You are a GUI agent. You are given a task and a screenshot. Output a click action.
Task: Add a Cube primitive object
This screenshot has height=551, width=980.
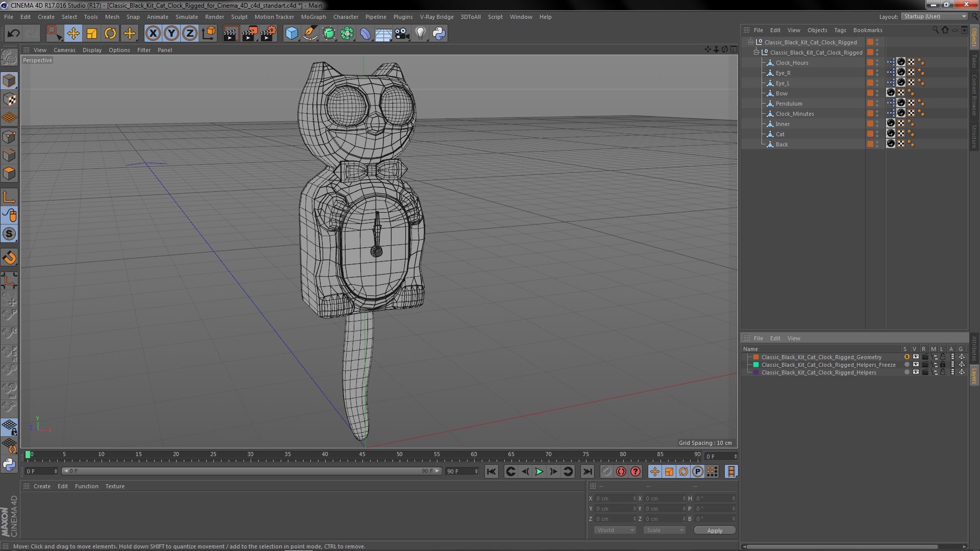point(291,34)
